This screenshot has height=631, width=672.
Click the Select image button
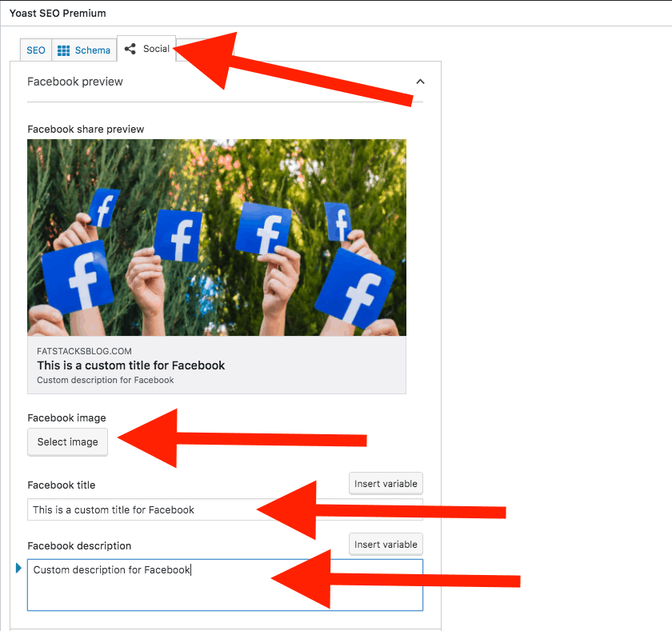pyautogui.click(x=67, y=441)
